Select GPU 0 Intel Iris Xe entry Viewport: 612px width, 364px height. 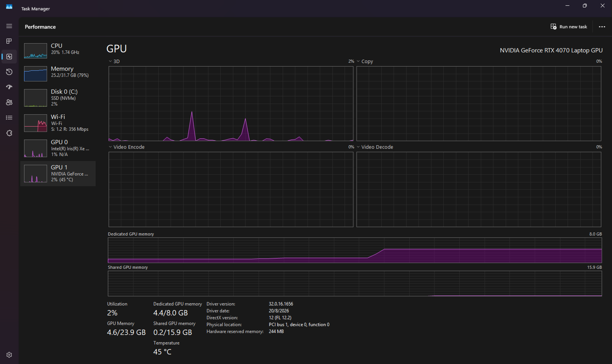pos(58,148)
